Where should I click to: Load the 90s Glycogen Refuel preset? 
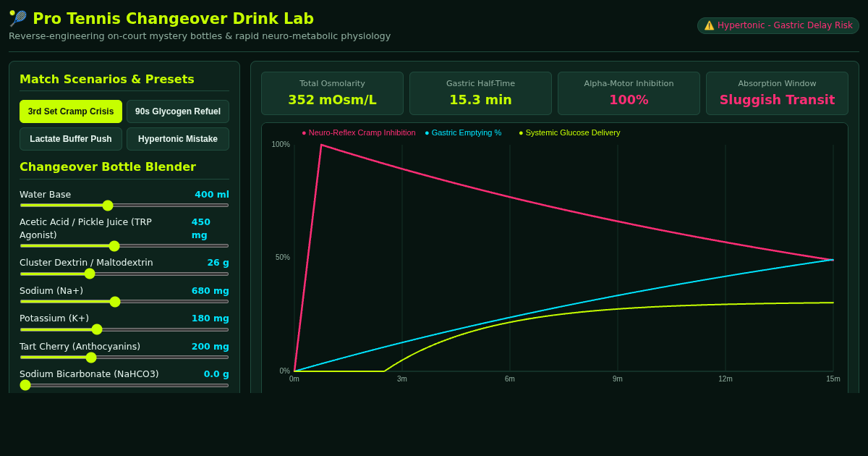(178, 111)
